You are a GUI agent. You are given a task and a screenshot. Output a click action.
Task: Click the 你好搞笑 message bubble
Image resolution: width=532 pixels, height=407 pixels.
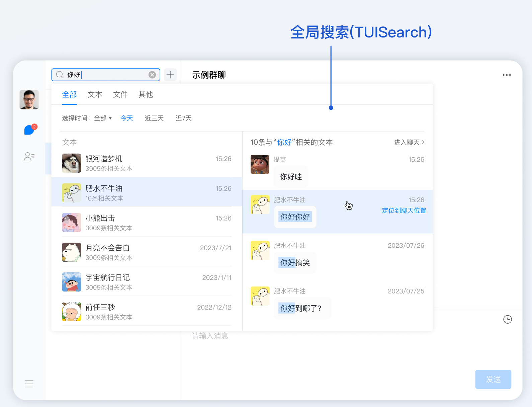[x=295, y=263]
